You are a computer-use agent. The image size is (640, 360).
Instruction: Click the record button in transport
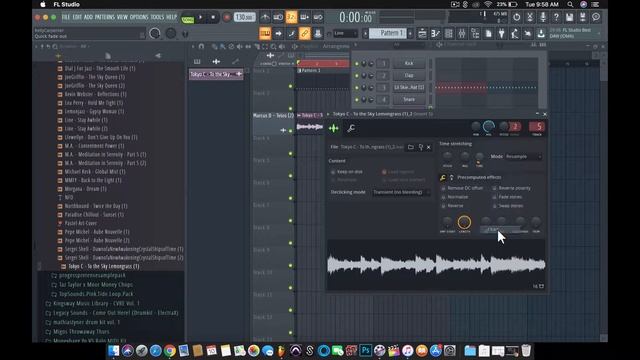coord(227,18)
